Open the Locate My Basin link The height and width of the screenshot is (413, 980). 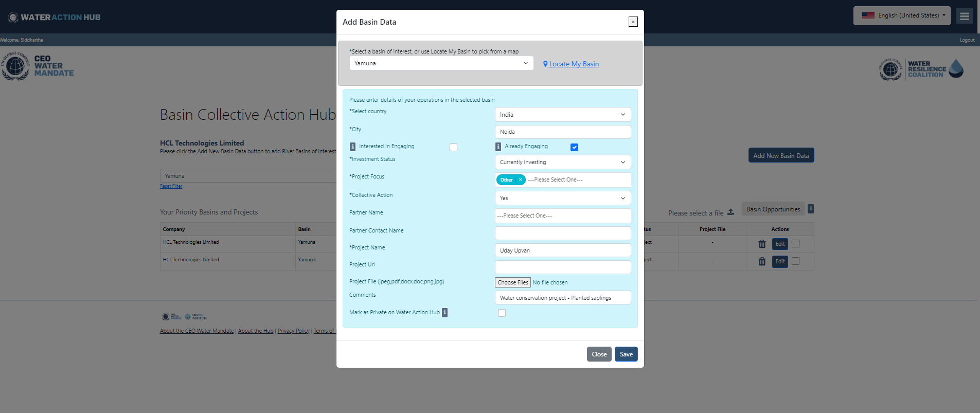(x=571, y=64)
